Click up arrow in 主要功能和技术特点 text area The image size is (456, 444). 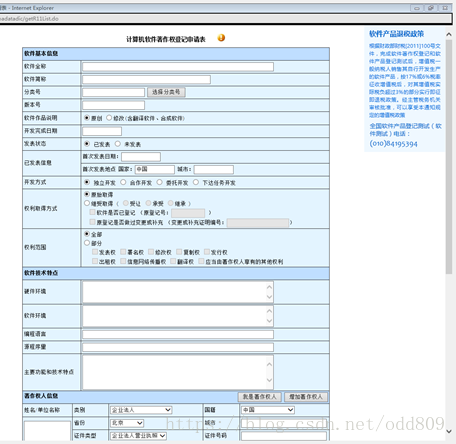coord(269,364)
